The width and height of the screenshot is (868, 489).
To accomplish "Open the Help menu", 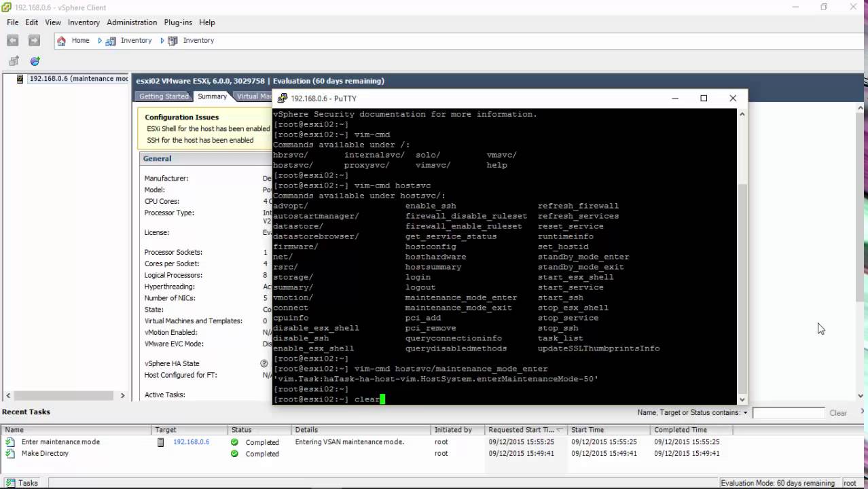I will 207,22.
